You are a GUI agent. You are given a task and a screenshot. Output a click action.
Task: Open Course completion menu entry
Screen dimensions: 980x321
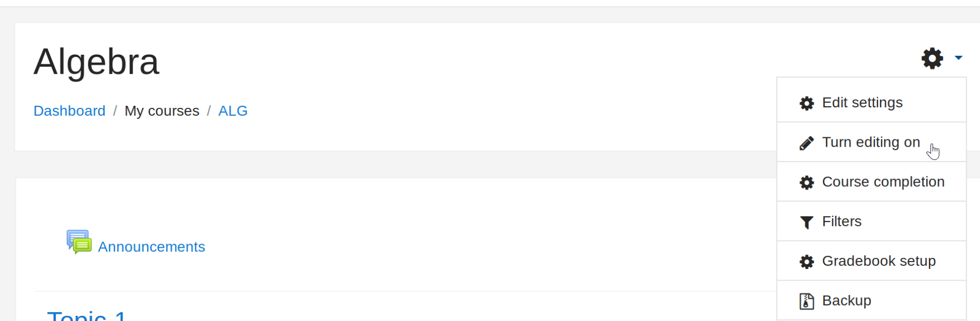[883, 182]
